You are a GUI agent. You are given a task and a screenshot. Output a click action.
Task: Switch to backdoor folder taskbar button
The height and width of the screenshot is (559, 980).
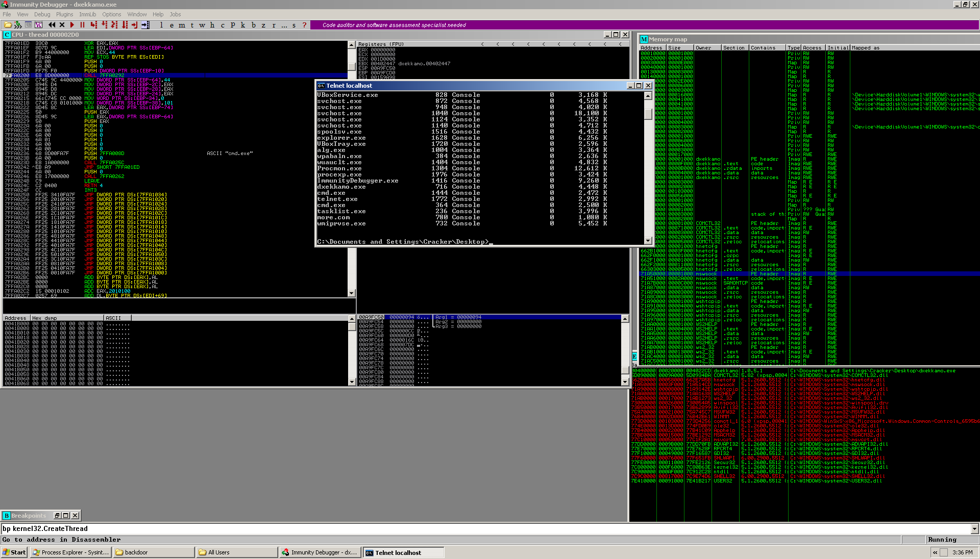click(x=154, y=552)
